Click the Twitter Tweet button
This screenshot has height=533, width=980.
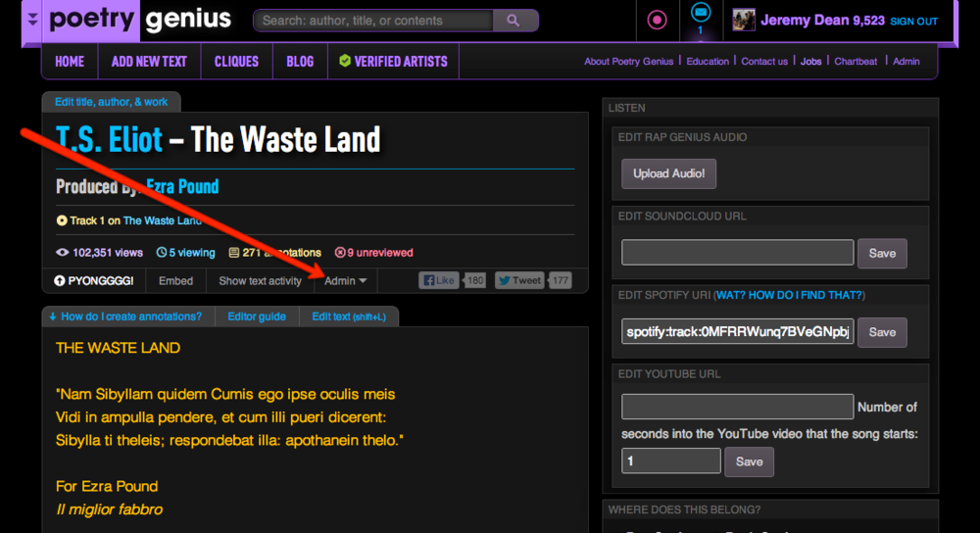tap(520, 280)
